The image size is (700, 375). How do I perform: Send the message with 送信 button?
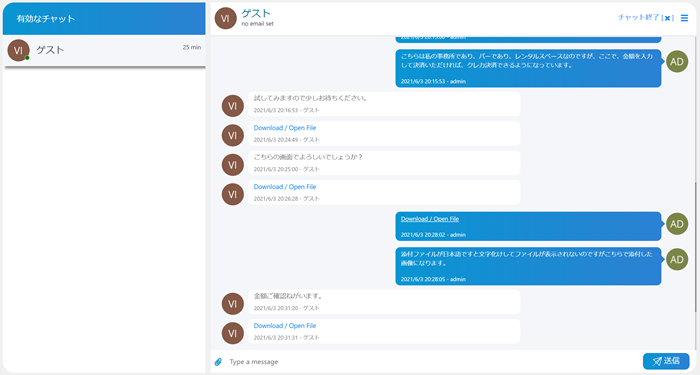click(x=666, y=361)
